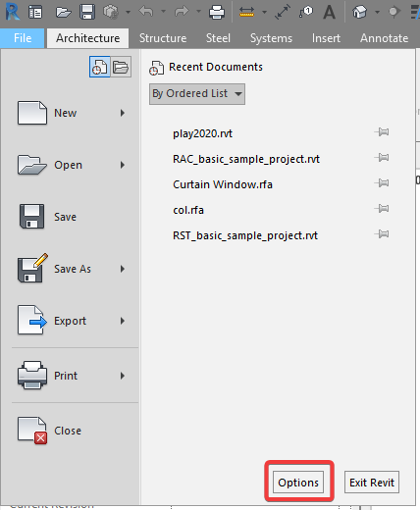
Task: Switch to the Annotate tab
Action: pyautogui.click(x=384, y=38)
